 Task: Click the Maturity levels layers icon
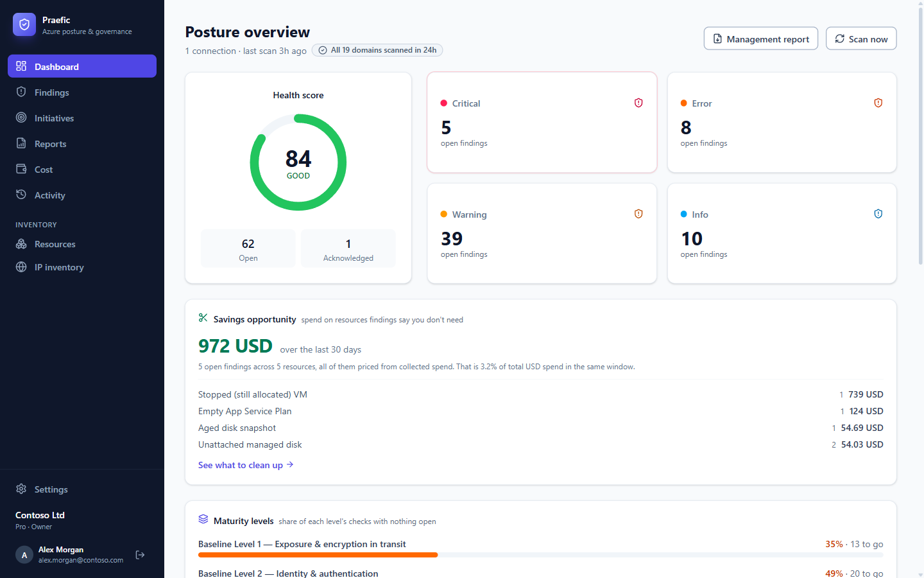tap(203, 519)
